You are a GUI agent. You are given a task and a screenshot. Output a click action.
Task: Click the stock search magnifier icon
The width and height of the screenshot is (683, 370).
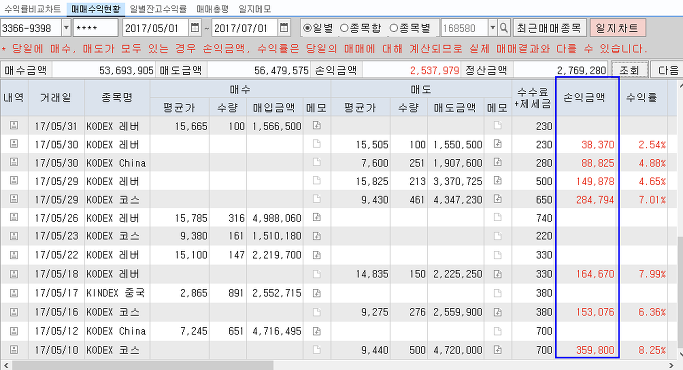click(x=504, y=28)
